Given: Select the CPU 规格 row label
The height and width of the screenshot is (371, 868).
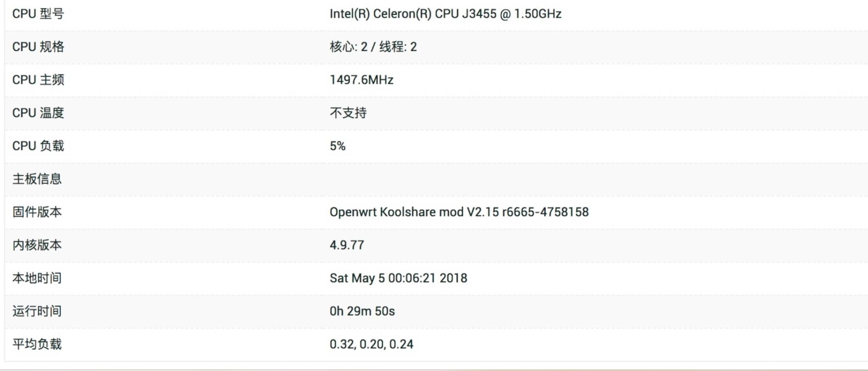Looking at the screenshot, I should tap(38, 47).
